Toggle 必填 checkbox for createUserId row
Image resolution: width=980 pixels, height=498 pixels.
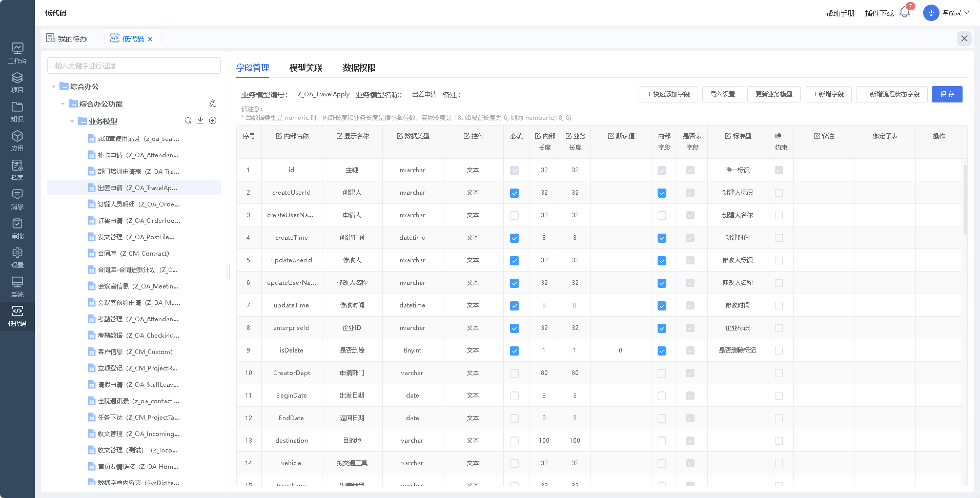tap(514, 193)
